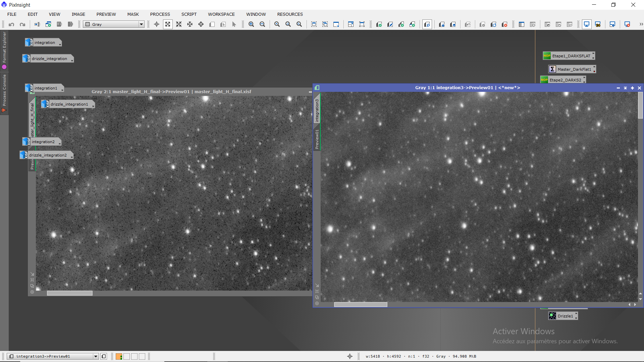Viewport: 644px width, 362px height.
Task: Expand the toolbar overflow chevron at right
Action: pos(641,24)
